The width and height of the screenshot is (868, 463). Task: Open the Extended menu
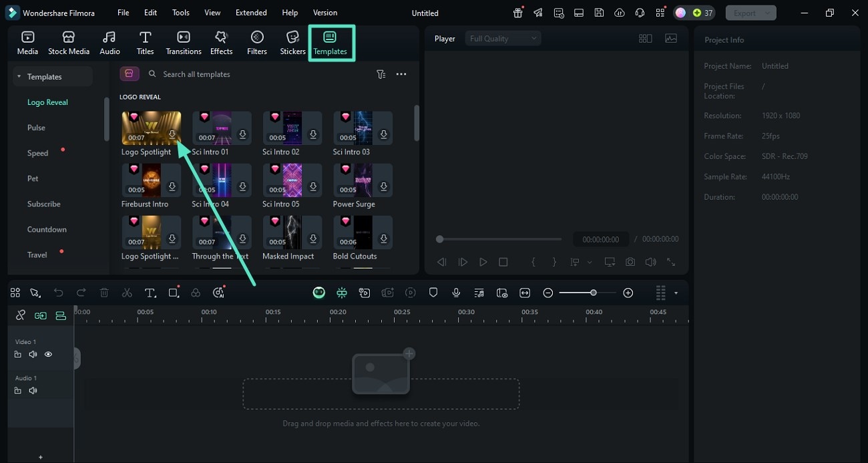[251, 13]
